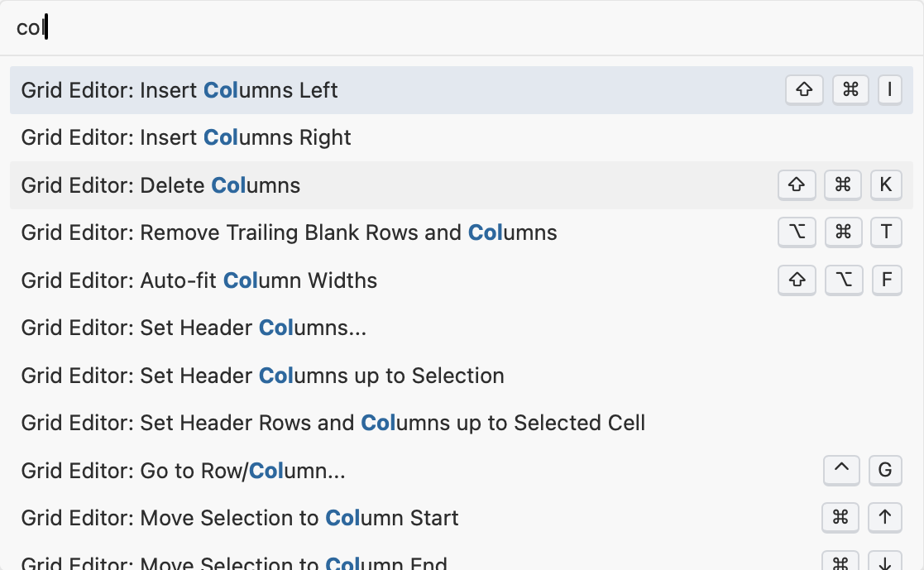
Task: Click up arrow key icon for Column Start
Action: pyautogui.click(x=884, y=517)
